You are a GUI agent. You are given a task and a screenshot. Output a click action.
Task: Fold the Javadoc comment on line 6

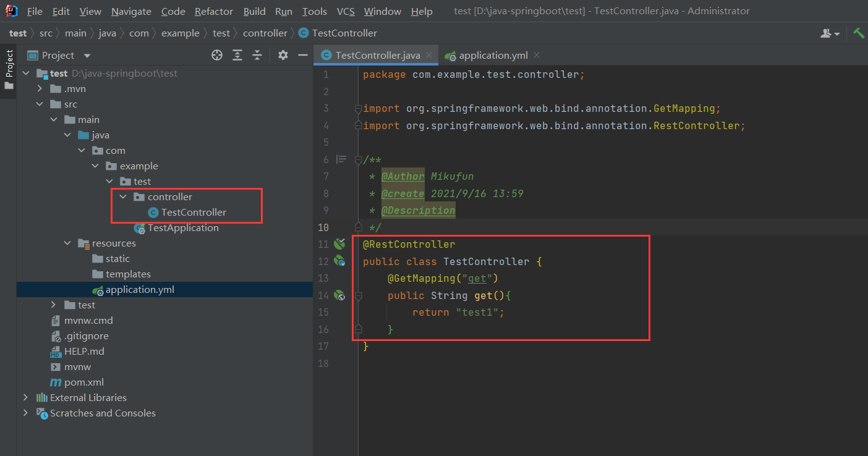coord(357,160)
